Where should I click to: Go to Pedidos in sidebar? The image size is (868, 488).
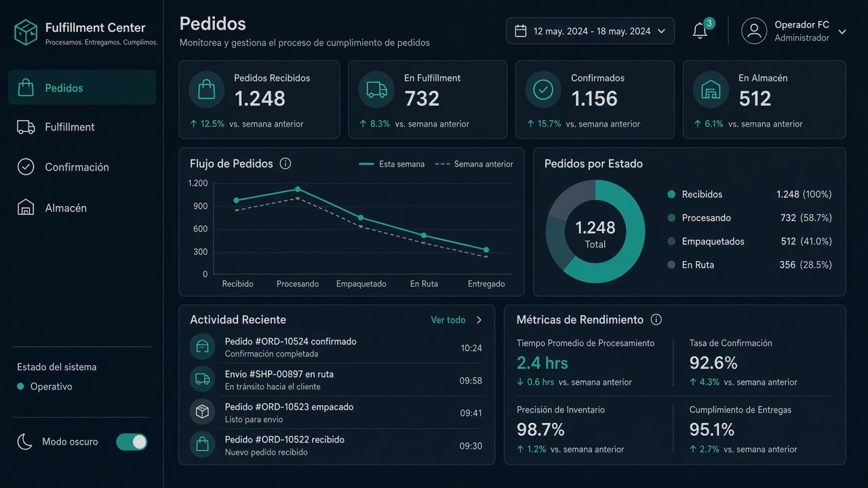pos(82,87)
